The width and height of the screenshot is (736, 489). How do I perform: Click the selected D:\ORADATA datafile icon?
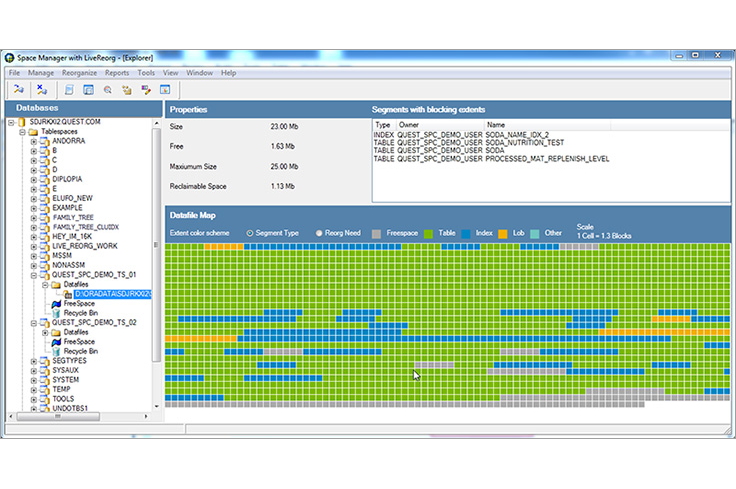pyautogui.click(x=68, y=294)
